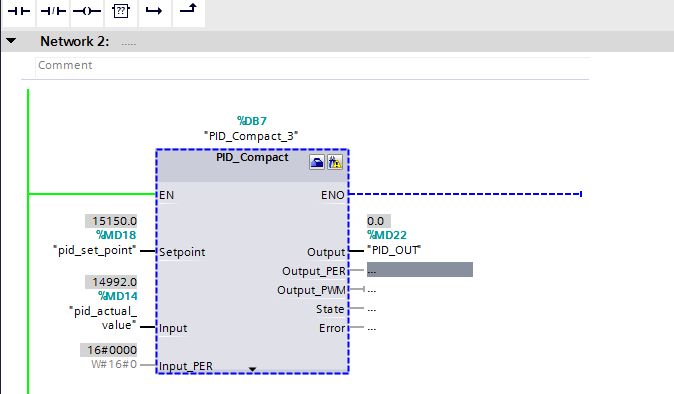Image resolution: width=674 pixels, height=394 pixels.
Task: Insert a normally closed contact
Action: tap(53, 11)
